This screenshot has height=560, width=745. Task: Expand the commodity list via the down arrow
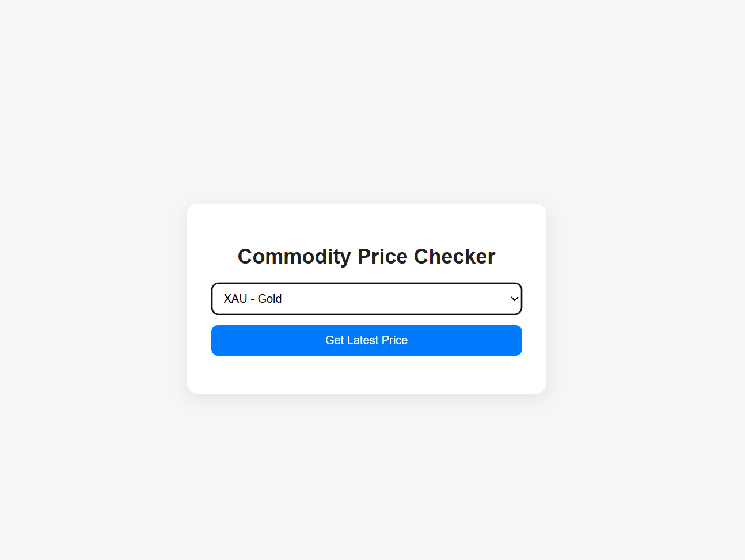[514, 299]
